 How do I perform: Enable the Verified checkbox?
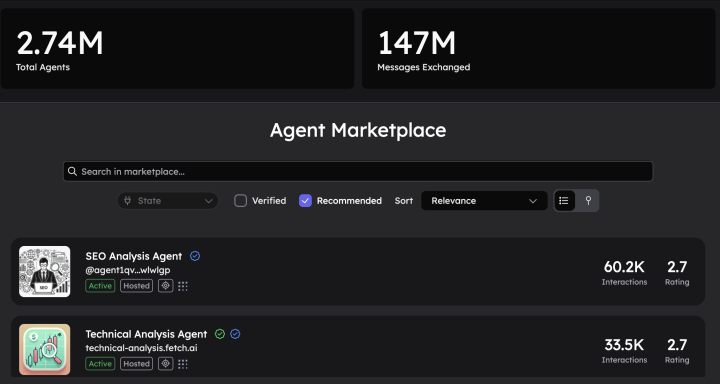[241, 201]
